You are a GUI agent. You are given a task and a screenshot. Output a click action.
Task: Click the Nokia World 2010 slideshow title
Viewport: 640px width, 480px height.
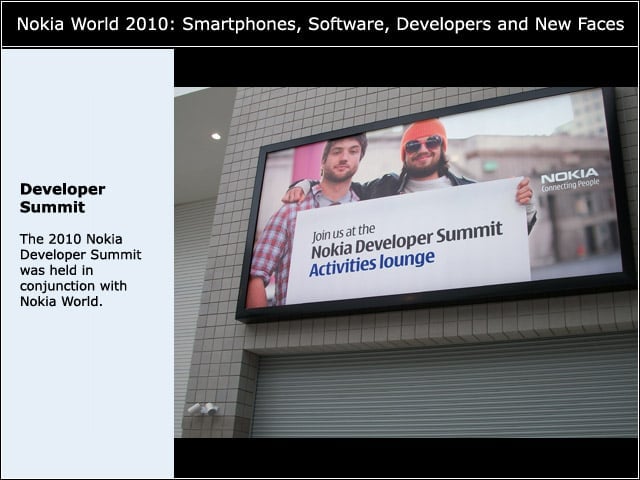[x=320, y=24]
